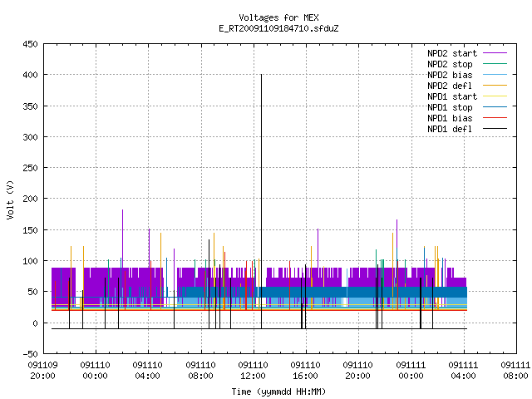Click the dark blue NPD1 stop legend line sample

tap(495, 107)
